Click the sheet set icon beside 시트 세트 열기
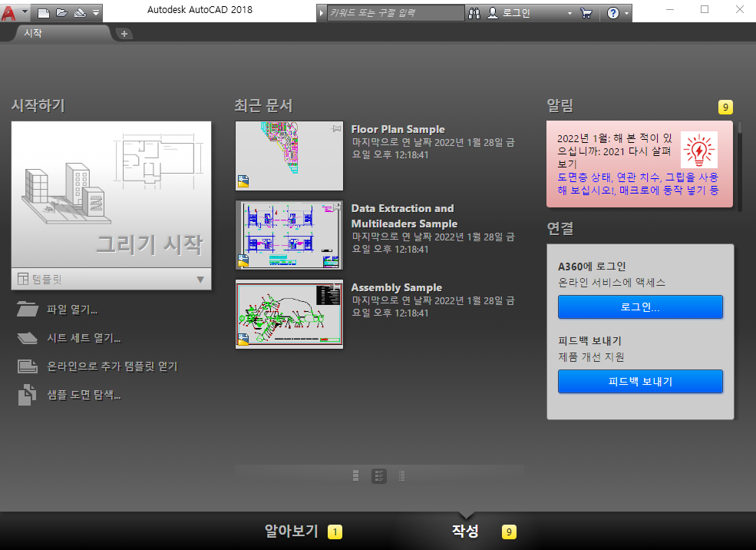 28,338
